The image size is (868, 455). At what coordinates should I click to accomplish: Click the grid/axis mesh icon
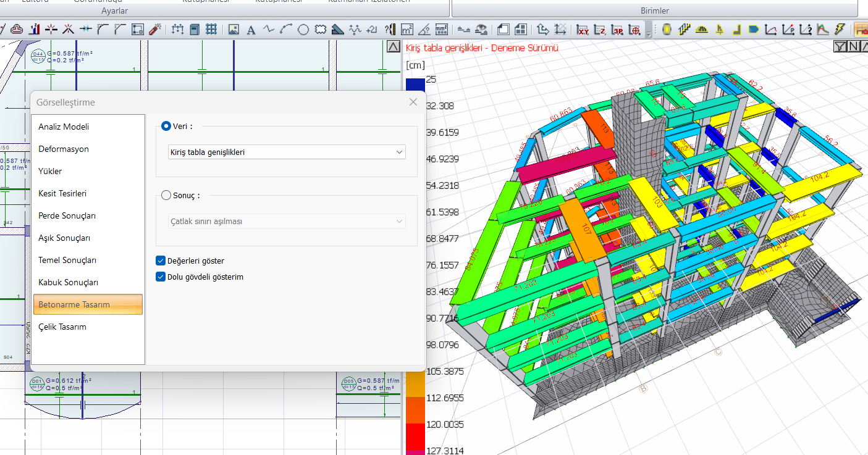(211, 29)
